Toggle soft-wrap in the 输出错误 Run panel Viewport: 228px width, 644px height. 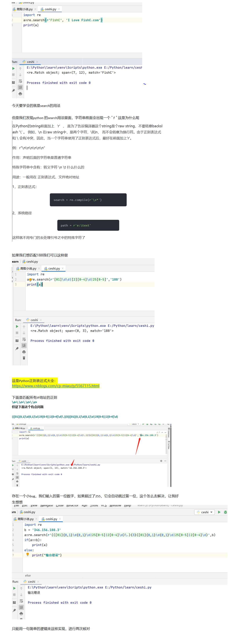[x=21, y=601]
